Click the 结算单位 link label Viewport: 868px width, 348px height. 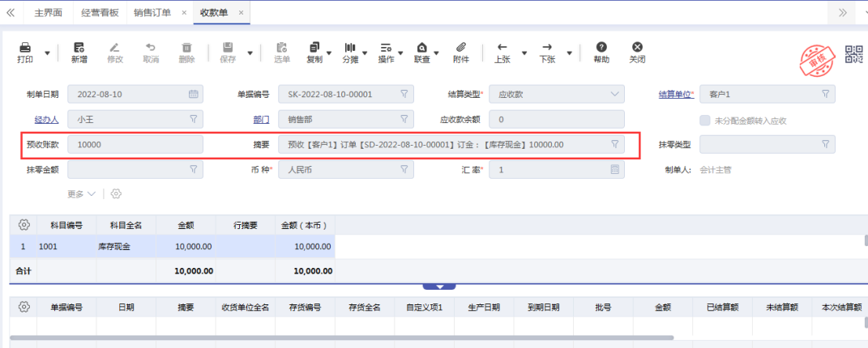tap(675, 95)
